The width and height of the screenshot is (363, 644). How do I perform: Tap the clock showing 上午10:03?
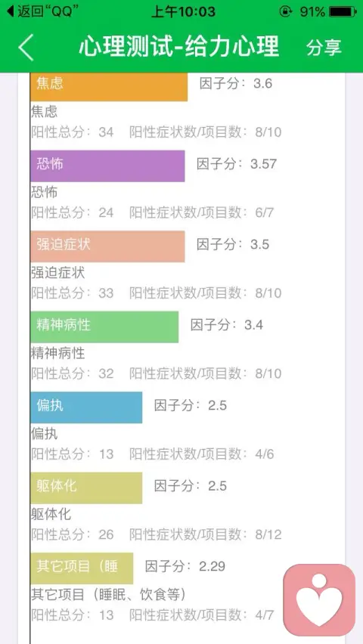coord(183,11)
